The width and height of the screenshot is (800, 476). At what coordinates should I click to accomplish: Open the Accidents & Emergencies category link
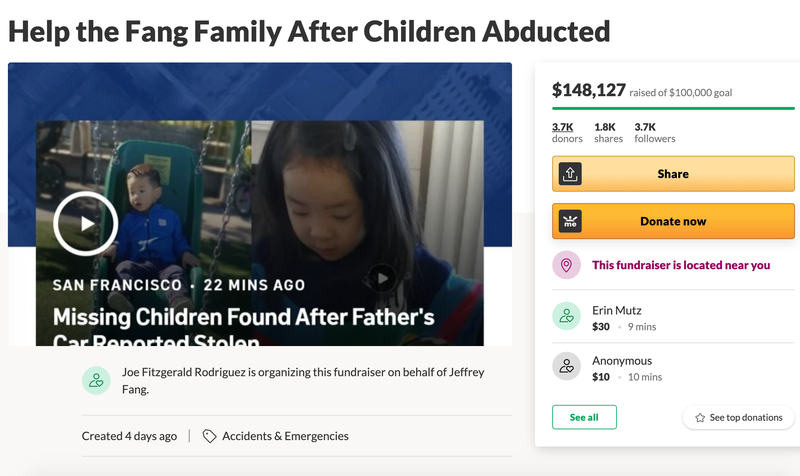coord(285,436)
